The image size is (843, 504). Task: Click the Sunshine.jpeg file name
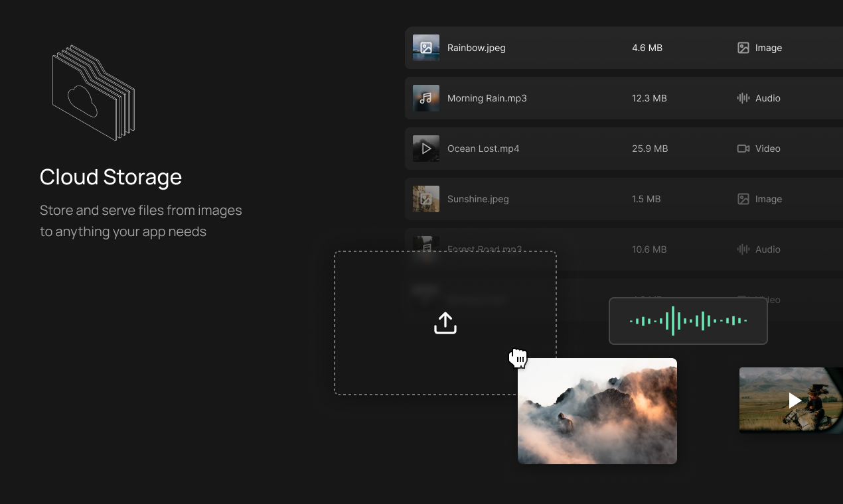(x=478, y=199)
